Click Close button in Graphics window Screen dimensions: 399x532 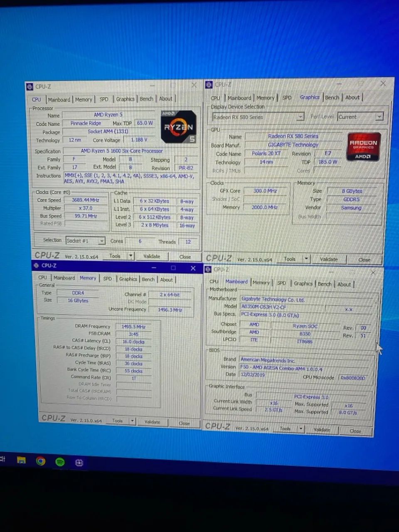tap(365, 260)
